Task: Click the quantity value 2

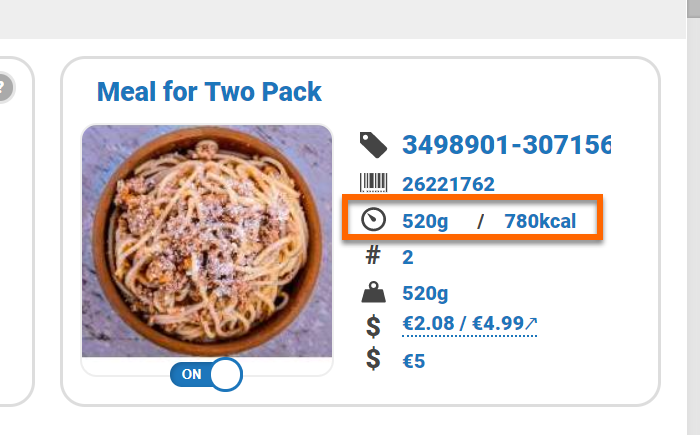Action: click(408, 257)
